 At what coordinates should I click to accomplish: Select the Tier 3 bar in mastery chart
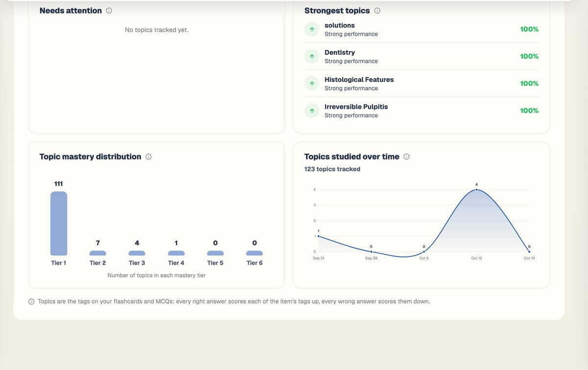tap(137, 253)
